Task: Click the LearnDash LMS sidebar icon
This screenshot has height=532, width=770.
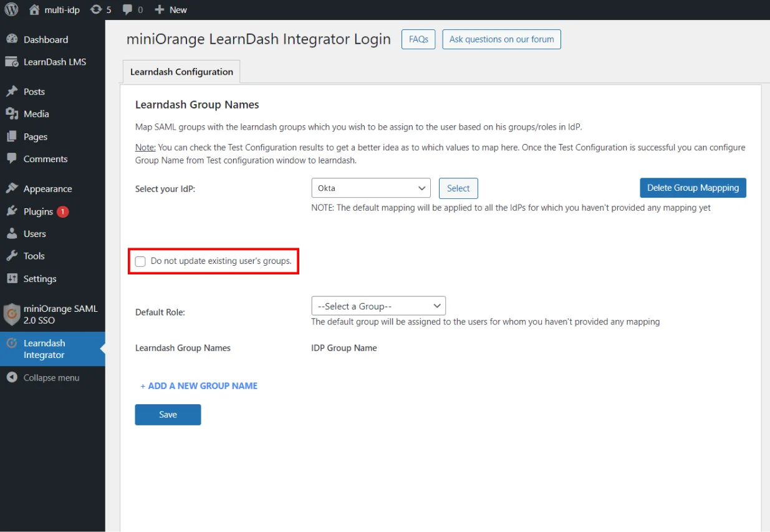Action: pos(12,62)
